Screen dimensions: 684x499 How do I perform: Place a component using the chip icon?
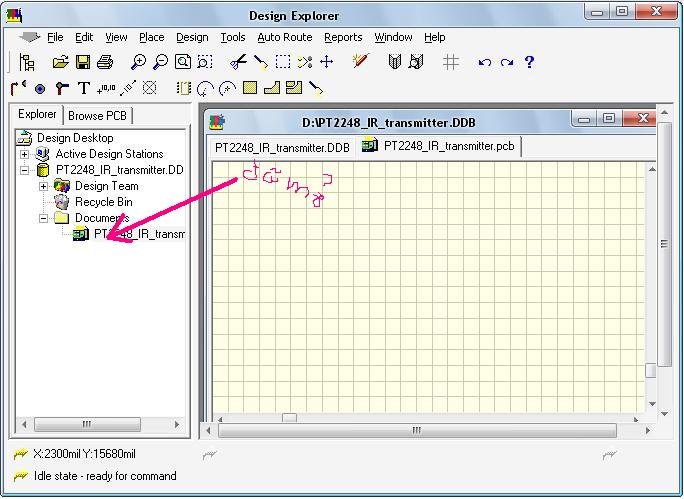[x=184, y=89]
